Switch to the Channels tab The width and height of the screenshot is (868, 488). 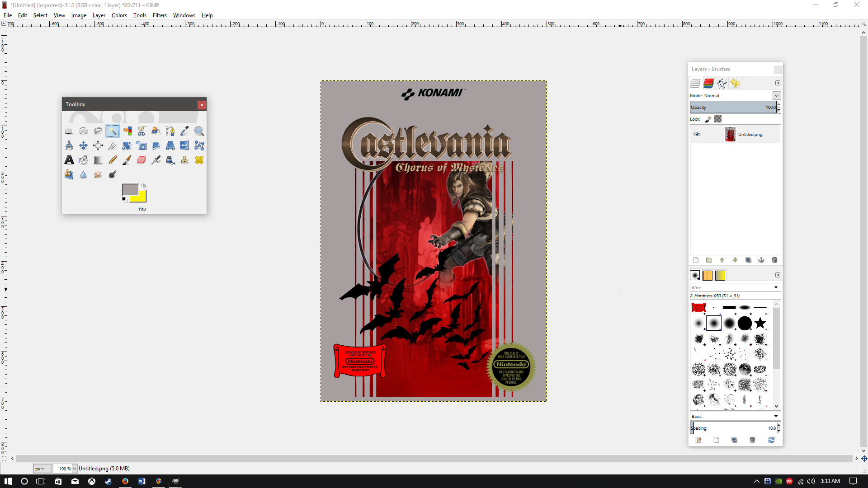point(708,83)
